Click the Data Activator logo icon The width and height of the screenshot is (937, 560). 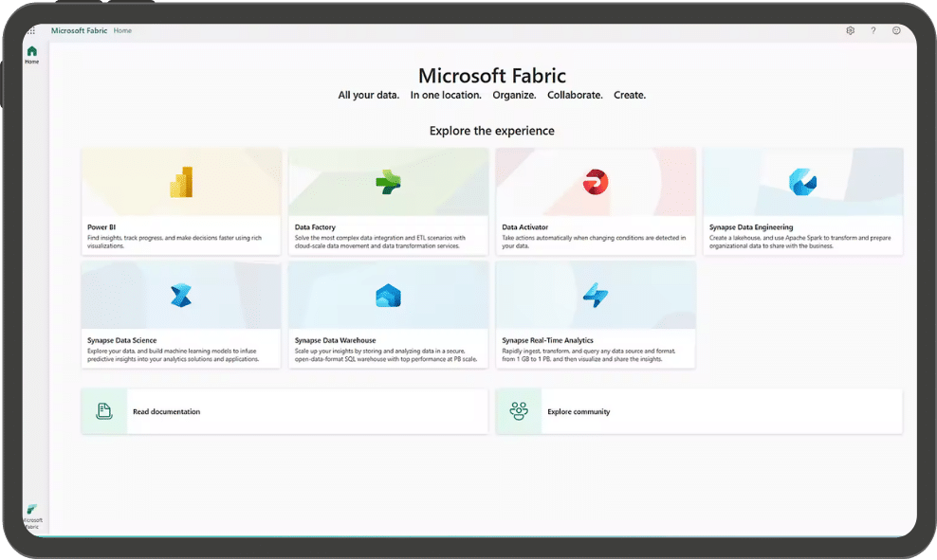click(x=596, y=182)
